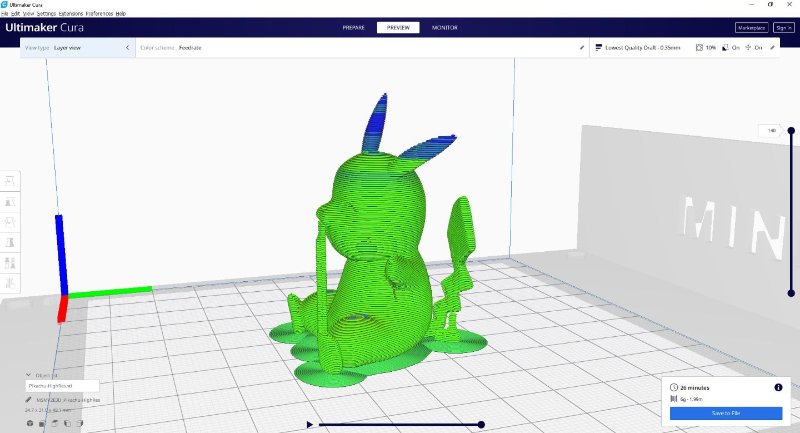The image size is (800, 433).
Task: Open the View menu
Action: pyautogui.click(x=28, y=14)
